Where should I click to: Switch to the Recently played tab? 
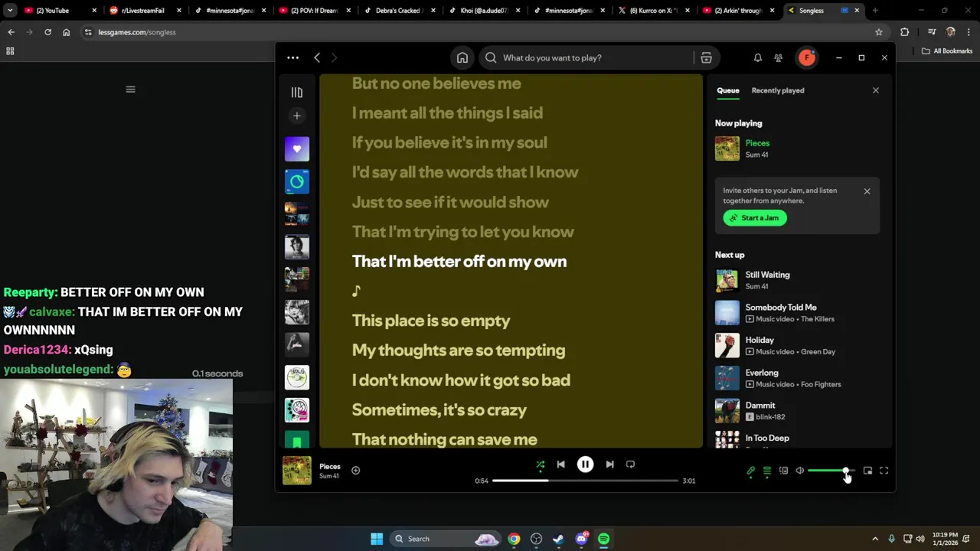[x=778, y=90]
